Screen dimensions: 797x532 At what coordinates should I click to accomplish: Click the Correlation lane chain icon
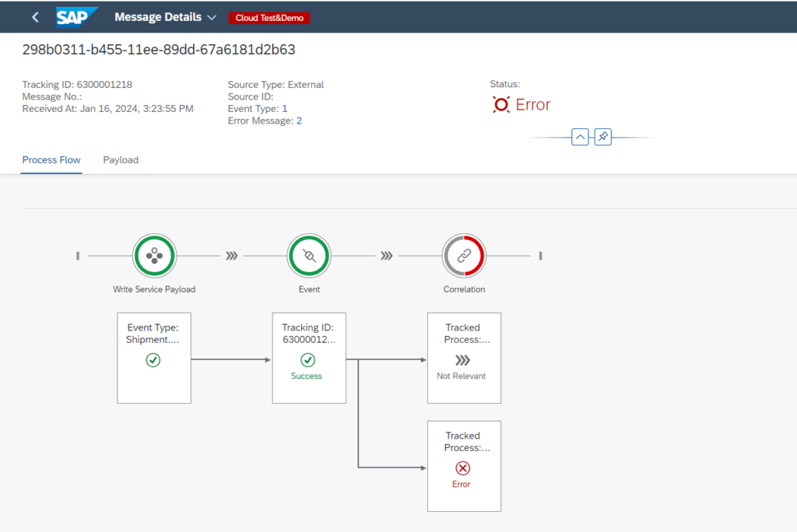[464, 256]
